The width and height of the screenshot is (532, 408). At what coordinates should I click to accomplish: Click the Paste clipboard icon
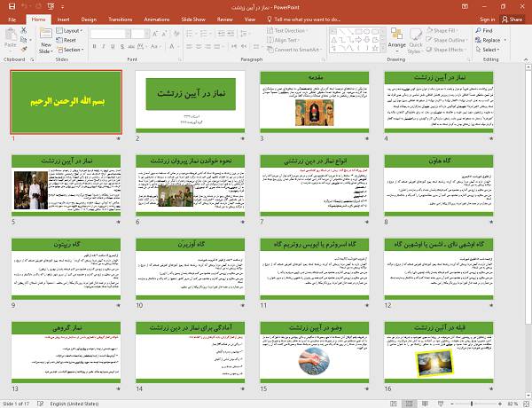point(11,35)
